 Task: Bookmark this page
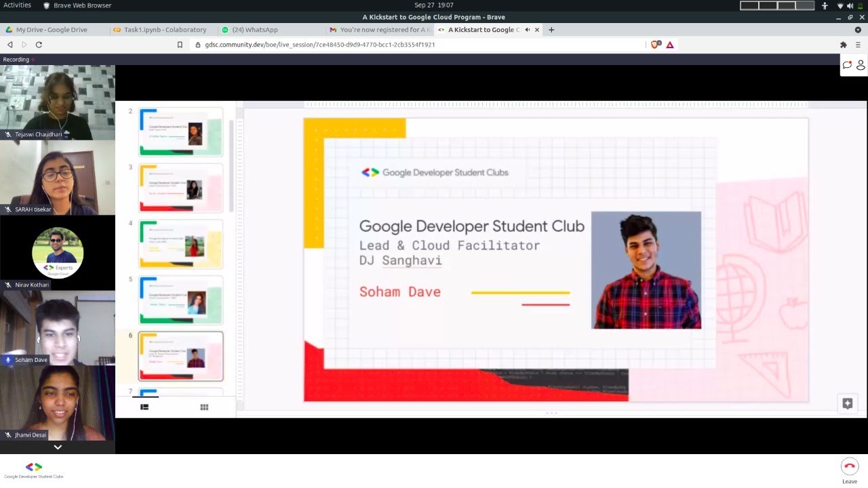point(180,45)
